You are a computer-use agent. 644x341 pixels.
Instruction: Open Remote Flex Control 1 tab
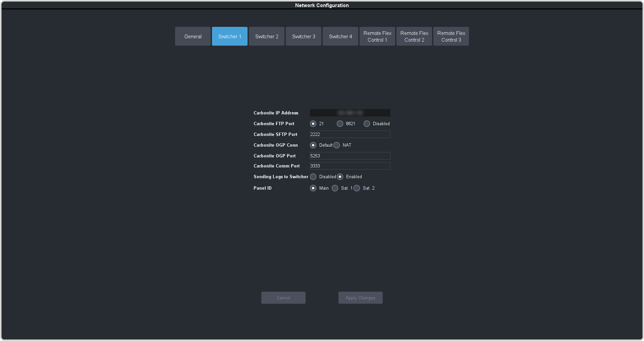[x=377, y=36]
